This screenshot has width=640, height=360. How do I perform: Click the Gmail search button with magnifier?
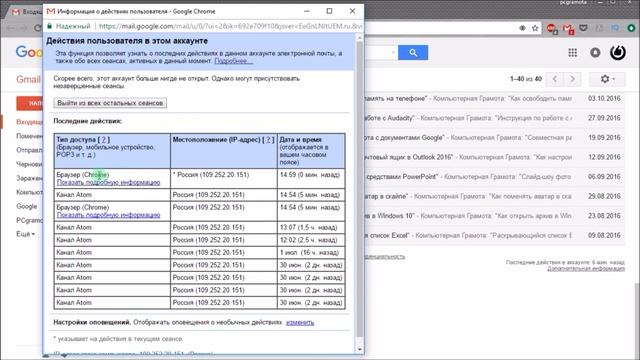click(x=413, y=53)
